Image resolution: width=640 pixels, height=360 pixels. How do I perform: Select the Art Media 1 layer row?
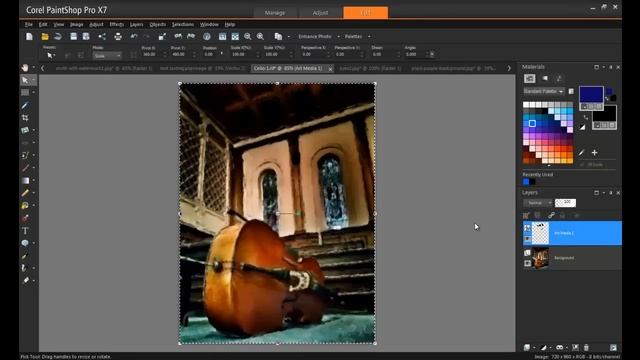[x=572, y=233]
